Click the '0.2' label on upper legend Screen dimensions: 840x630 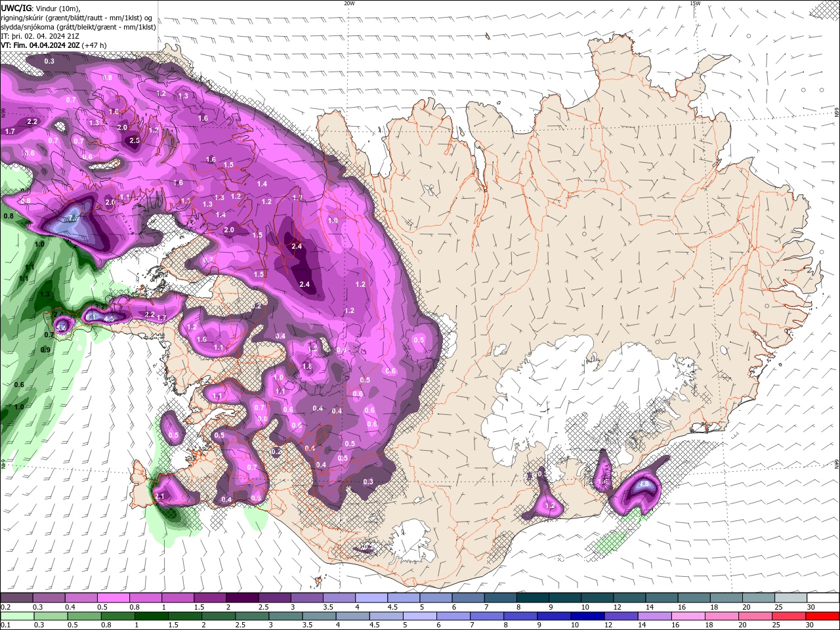5,607
